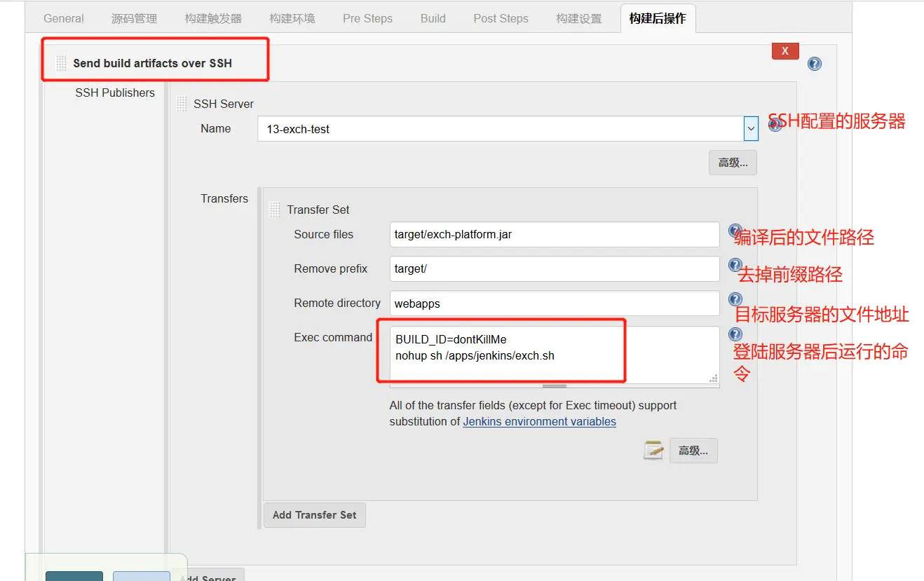Screen dimensions: 924x581
Task: Click the SSH Publishers label
Action: (x=115, y=93)
